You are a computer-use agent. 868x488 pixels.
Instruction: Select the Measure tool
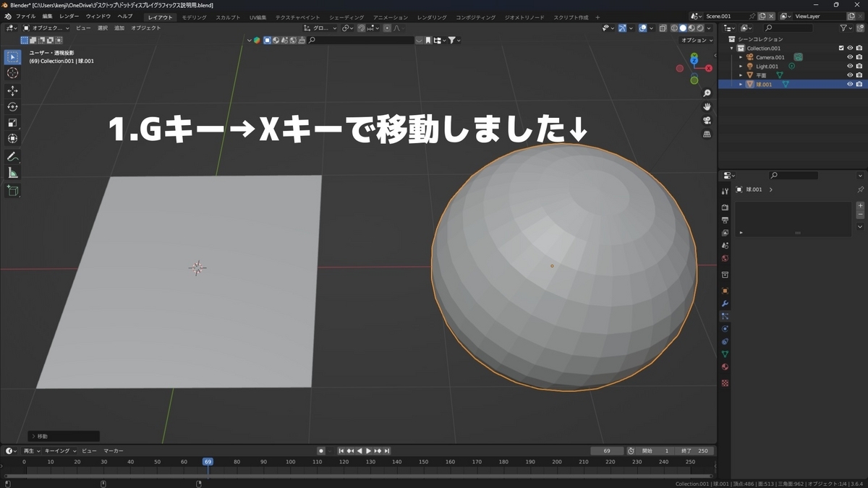(12, 173)
